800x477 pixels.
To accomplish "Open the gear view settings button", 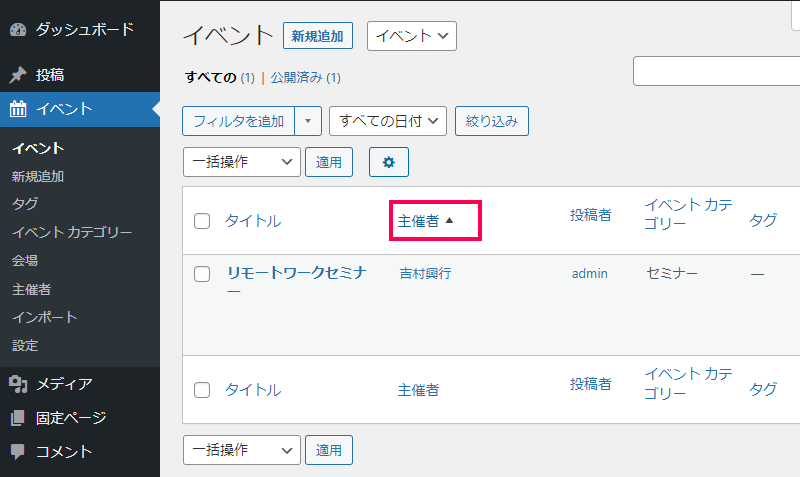I will pyautogui.click(x=389, y=162).
